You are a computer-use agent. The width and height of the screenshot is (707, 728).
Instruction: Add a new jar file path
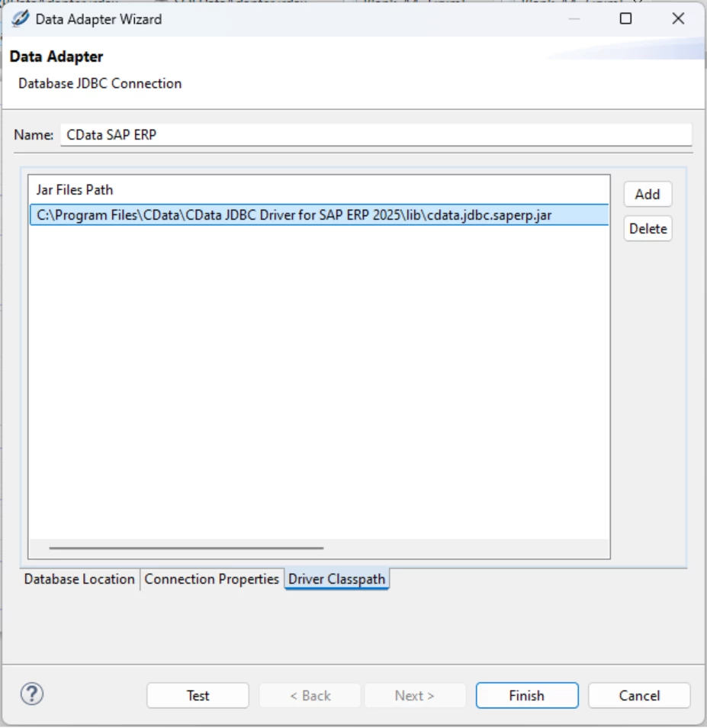648,194
